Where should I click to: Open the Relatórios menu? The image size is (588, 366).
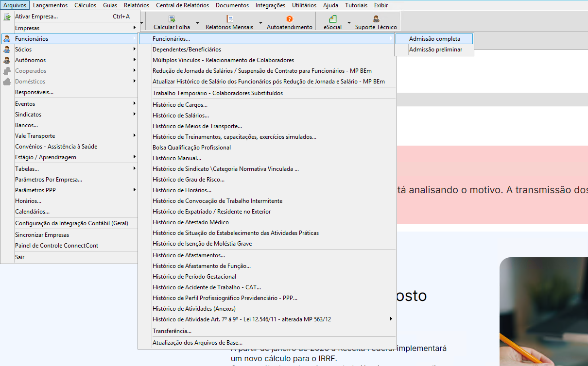coord(137,5)
